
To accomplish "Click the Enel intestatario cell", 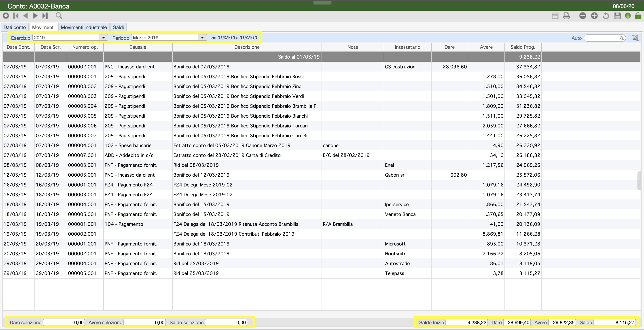I will tap(407, 165).
